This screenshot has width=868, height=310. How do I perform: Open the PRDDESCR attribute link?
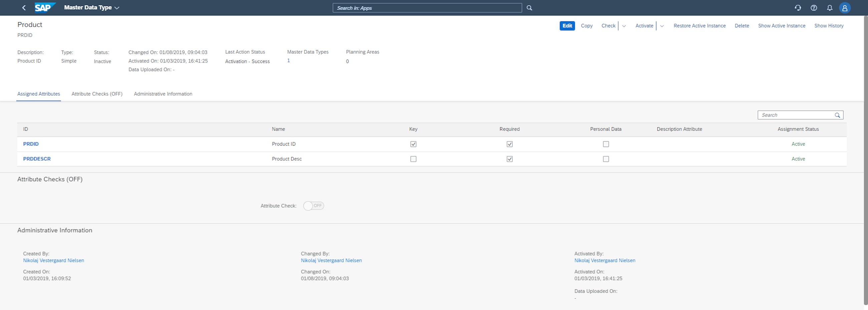37,159
